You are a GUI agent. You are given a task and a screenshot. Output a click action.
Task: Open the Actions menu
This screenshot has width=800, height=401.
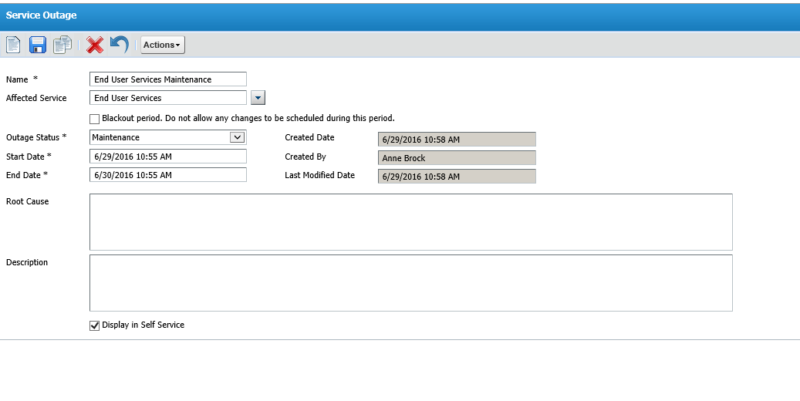tap(161, 45)
